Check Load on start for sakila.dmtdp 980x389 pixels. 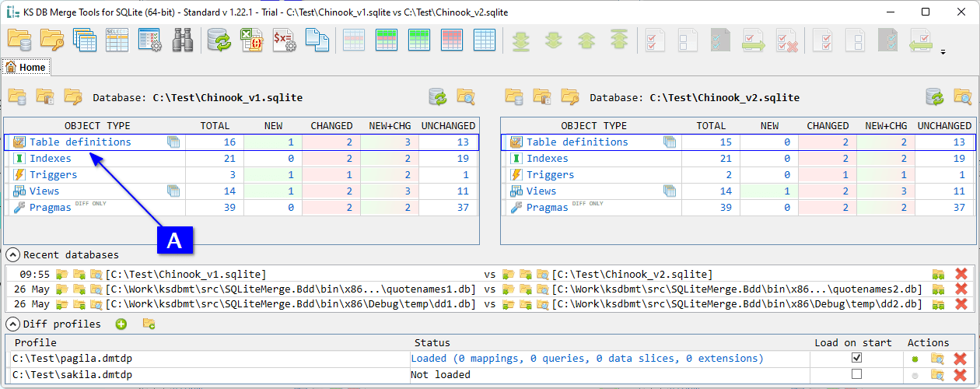[857, 373]
